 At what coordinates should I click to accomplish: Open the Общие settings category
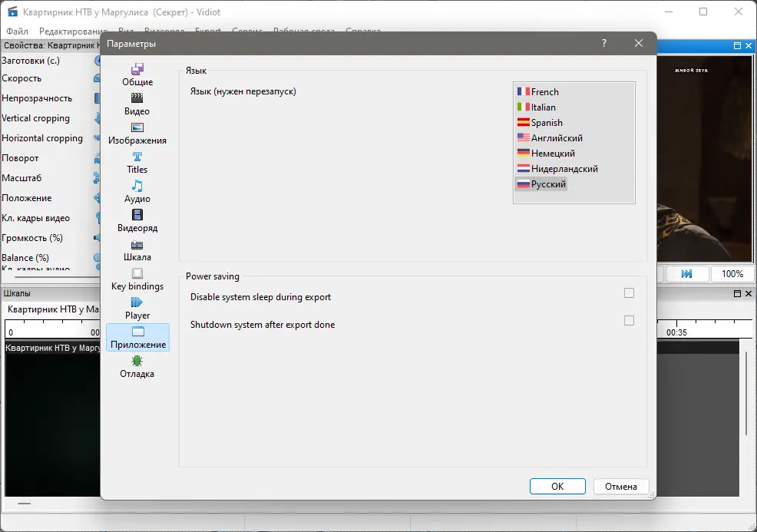point(137,74)
